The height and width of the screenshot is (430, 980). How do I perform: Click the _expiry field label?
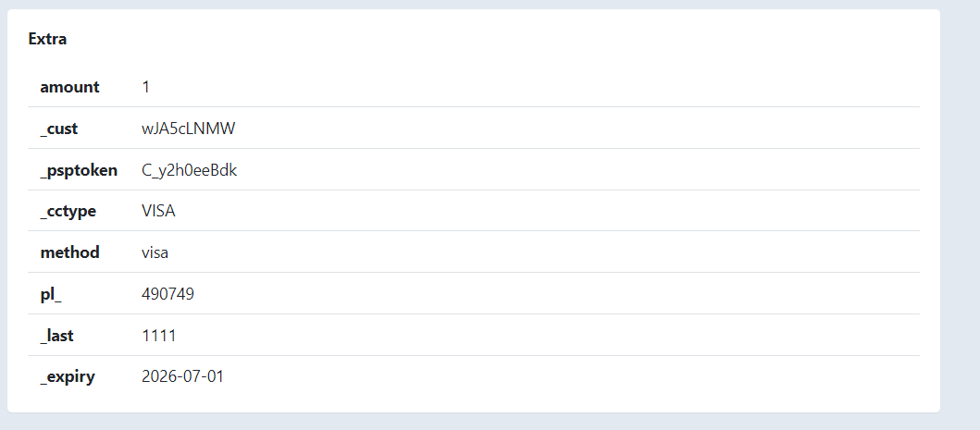coord(68,376)
